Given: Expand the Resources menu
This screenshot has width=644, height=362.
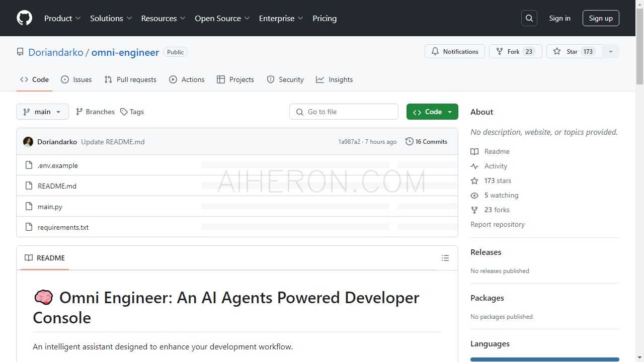Looking at the screenshot, I should point(163,18).
